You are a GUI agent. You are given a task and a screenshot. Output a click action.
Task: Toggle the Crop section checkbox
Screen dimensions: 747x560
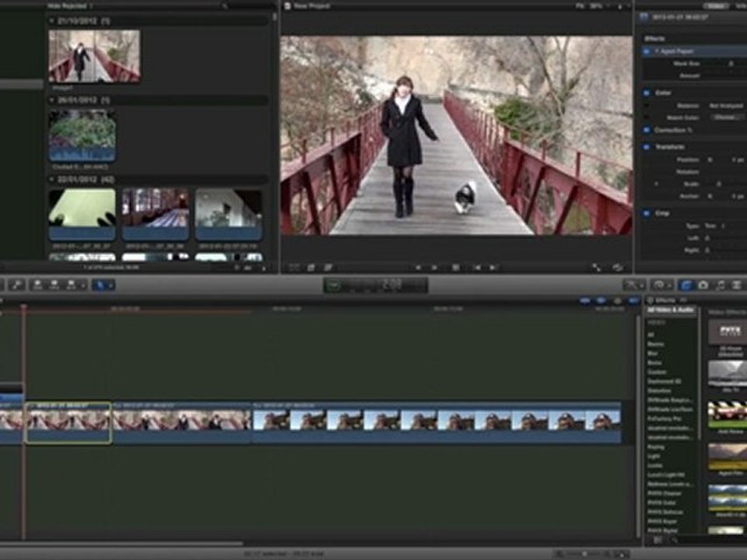pos(647,212)
